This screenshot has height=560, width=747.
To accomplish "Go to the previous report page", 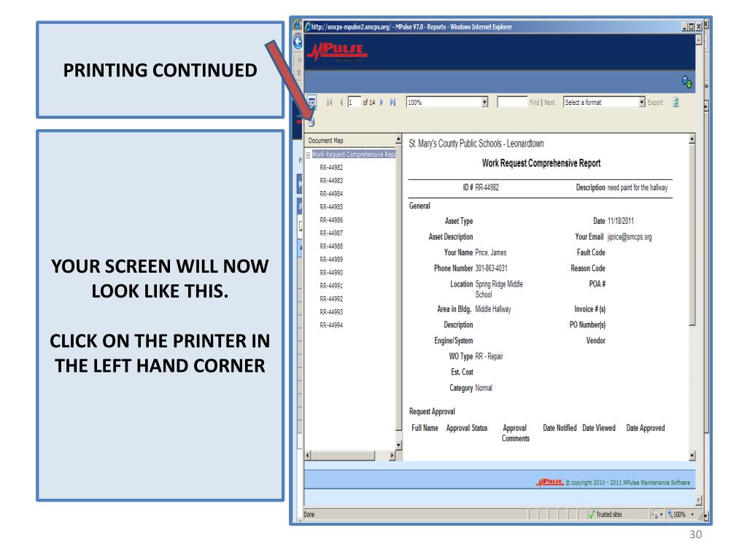I will 341,102.
